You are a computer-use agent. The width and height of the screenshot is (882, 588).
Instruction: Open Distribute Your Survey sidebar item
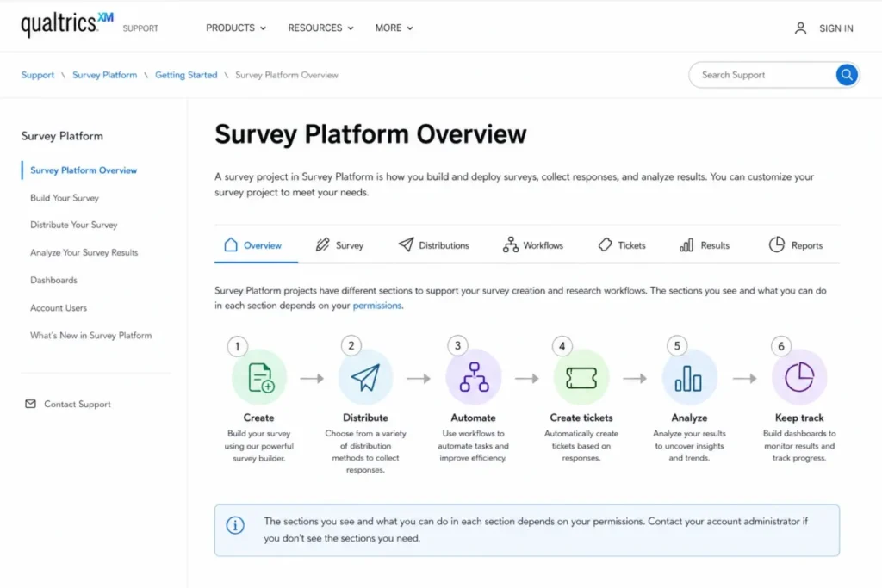[x=74, y=225]
